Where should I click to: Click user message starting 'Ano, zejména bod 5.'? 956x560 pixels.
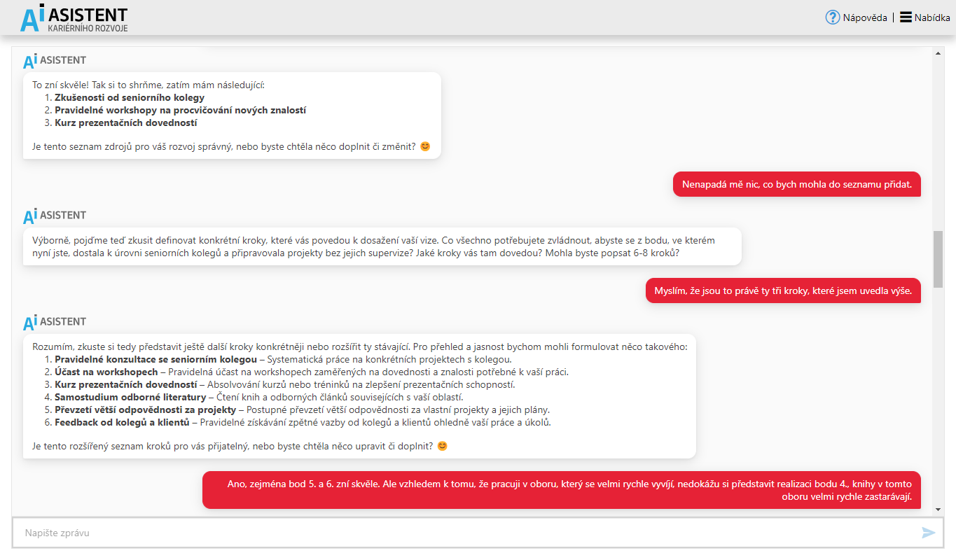click(x=562, y=490)
